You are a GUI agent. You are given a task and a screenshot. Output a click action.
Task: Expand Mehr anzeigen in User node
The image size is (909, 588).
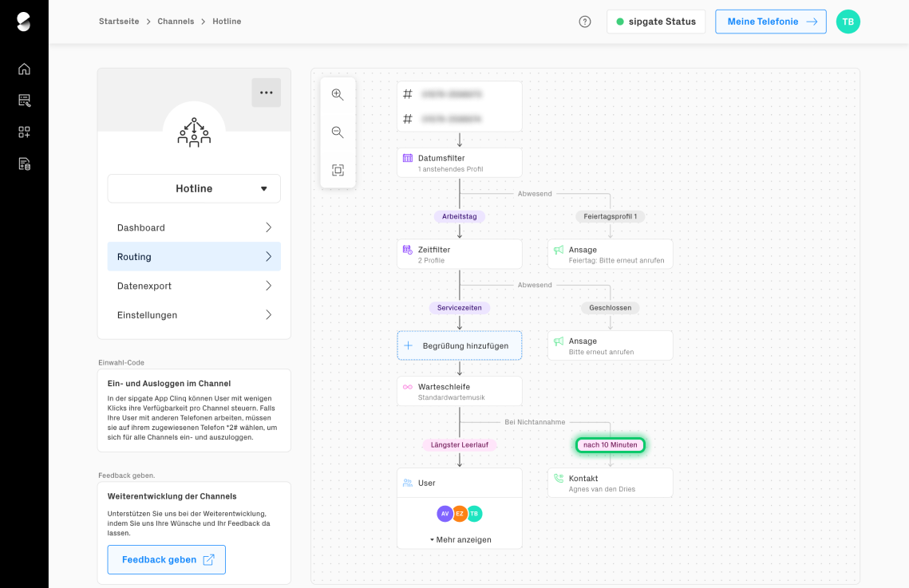click(460, 539)
